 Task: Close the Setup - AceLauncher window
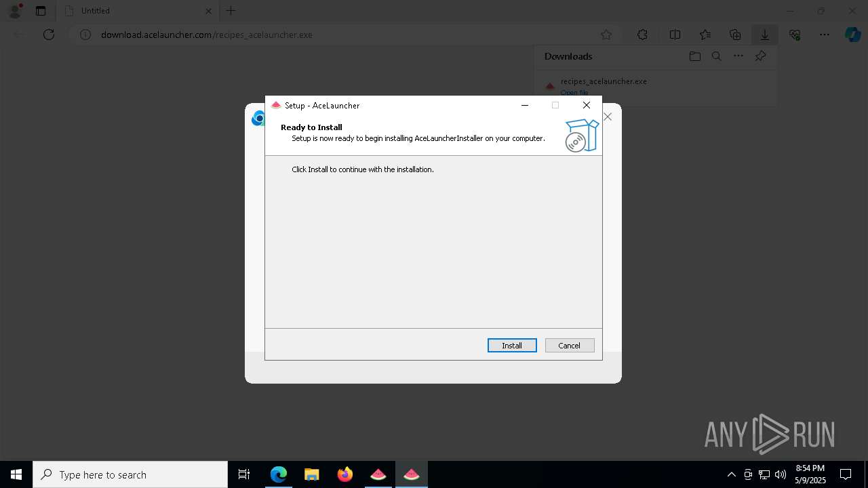[x=587, y=105]
